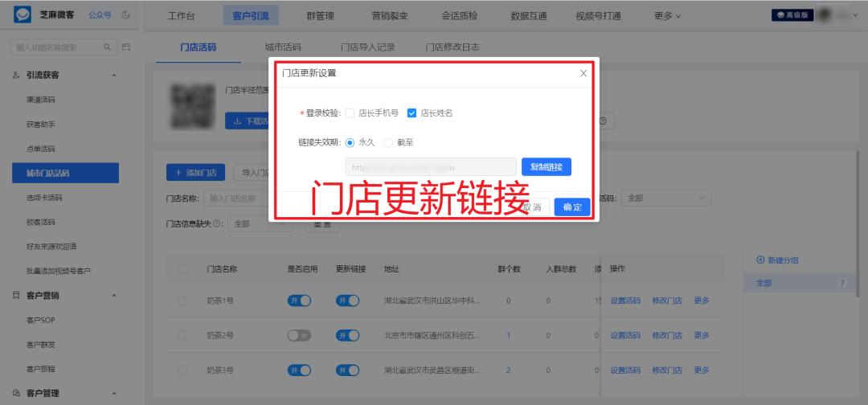The image size is (868, 405).
Task: Toggle dark mode moon icon
Action: pos(126,15)
